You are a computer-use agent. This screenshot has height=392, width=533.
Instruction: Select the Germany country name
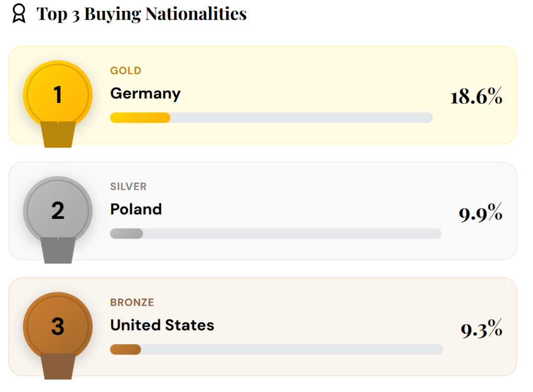pyautogui.click(x=145, y=94)
